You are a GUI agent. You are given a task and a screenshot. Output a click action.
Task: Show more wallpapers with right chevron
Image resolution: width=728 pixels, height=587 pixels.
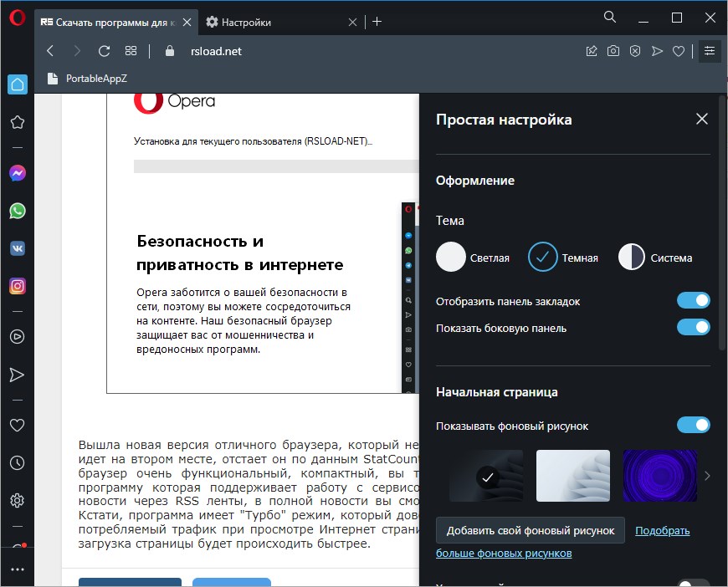[707, 476]
